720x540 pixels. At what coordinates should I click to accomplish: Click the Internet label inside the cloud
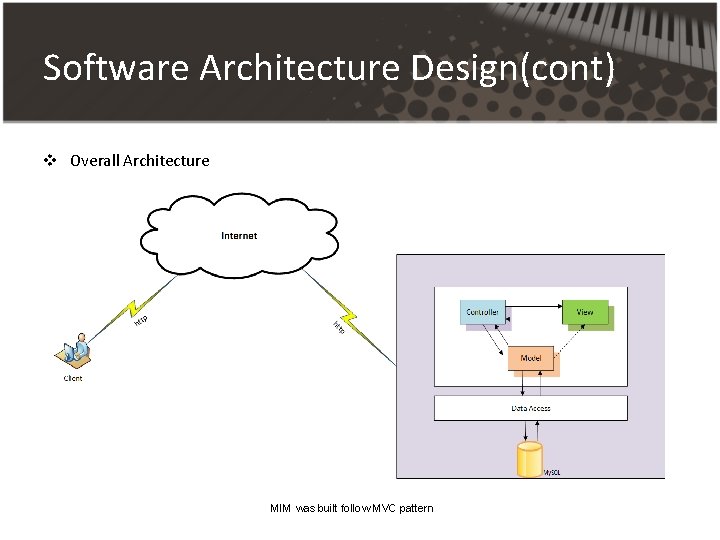click(x=239, y=236)
